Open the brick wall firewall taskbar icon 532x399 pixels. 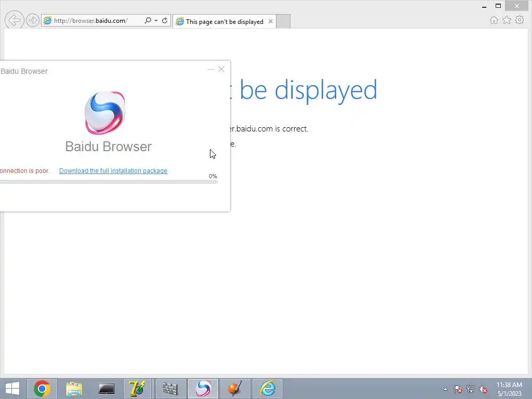pyautogui.click(x=170, y=389)
